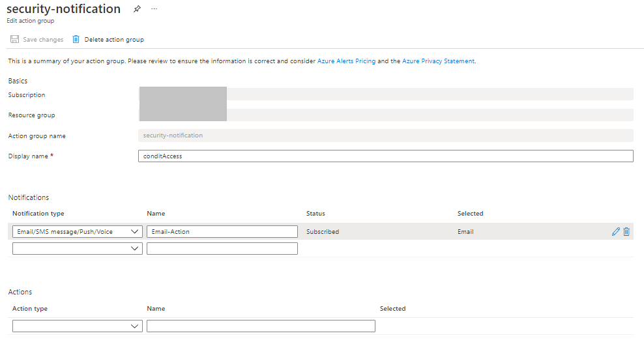644x342 pixels.
Task: Pin the security-notification action group
Action: [137, 10]
